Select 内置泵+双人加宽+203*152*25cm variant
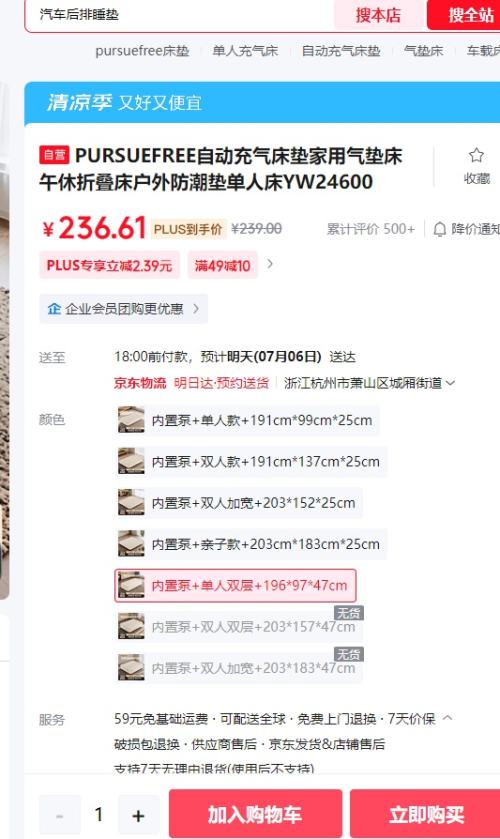This screenshot has width=500, height=839. pyautogui.click(x=238, y=503)
